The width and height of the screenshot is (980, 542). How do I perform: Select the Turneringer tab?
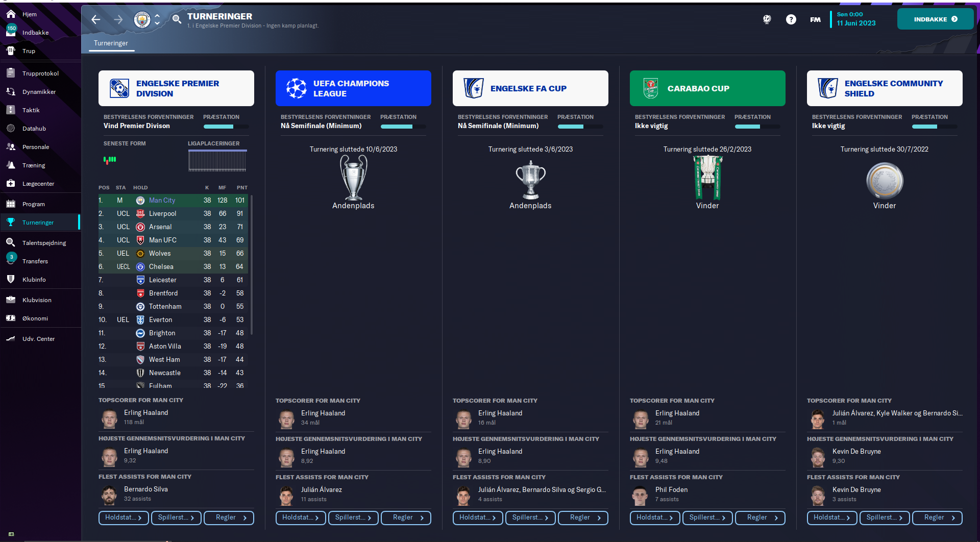(x=111, y=43)
